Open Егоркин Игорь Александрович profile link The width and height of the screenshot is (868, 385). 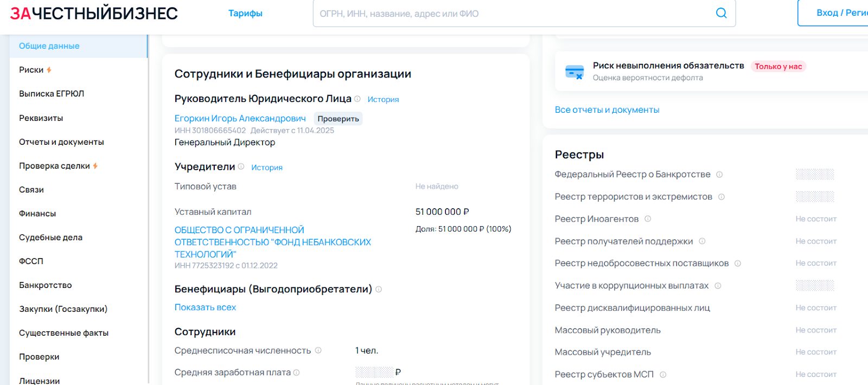(x=240, y=118)
